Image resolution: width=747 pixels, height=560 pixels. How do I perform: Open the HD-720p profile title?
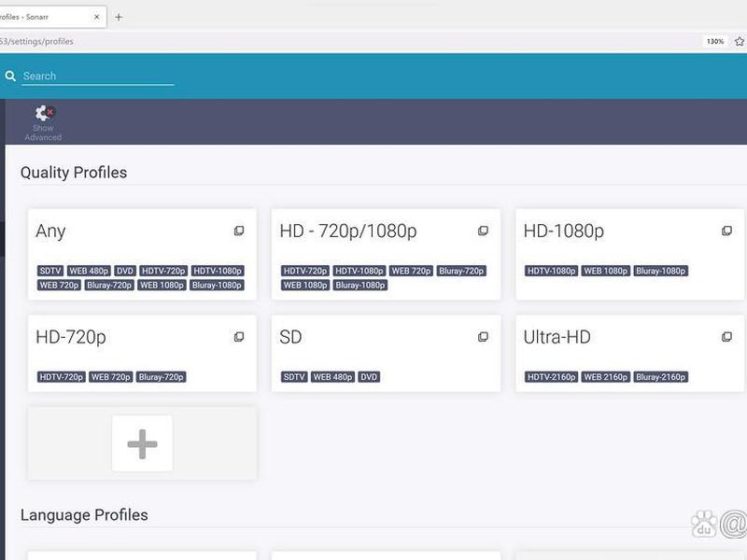(71, 337)
